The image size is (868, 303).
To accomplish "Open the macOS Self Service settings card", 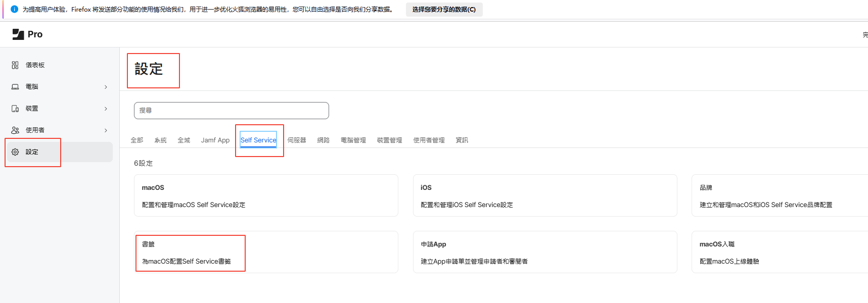I will click(x=266, y=195).
